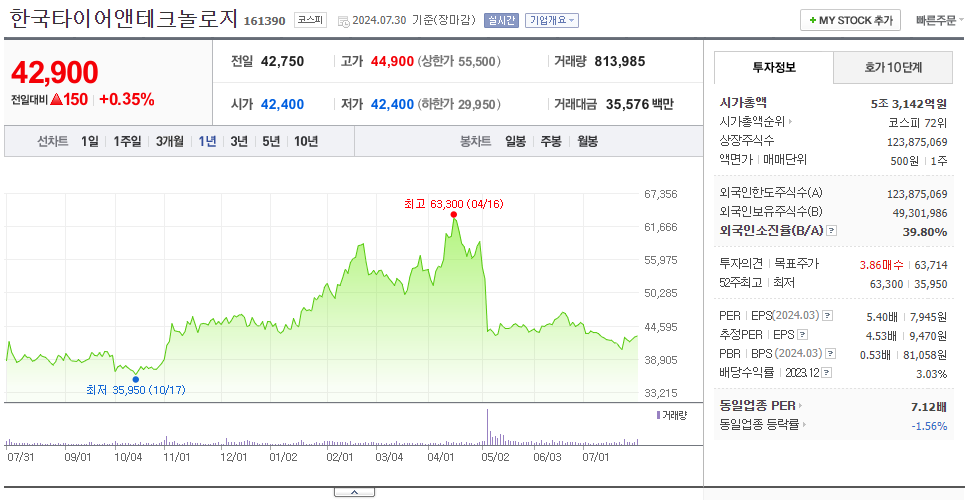
Task: Click the 최저 35,950 (10/17) chart label
Action: (136, 390)
